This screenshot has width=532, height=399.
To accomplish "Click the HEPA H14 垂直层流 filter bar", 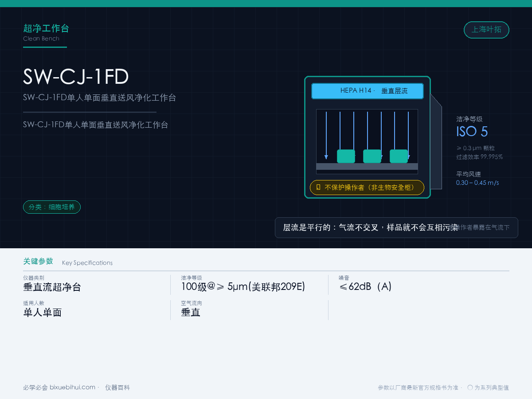I will coord(368,91).
